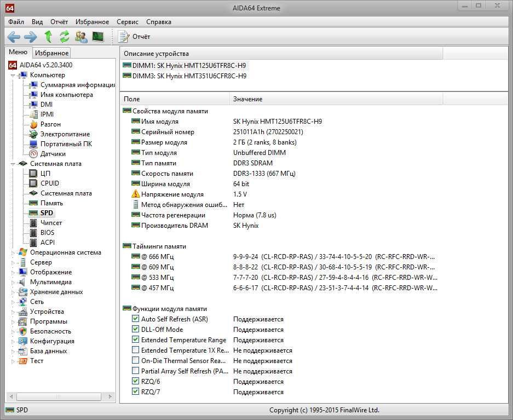The image size is (513, 420).
Task: Open the Электропитание icon
Action: pos(33,134)
